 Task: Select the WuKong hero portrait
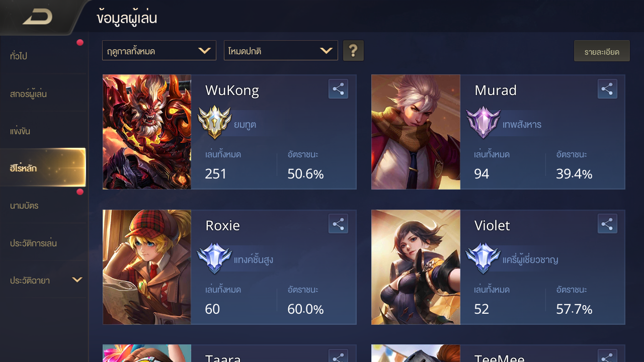(147, 132)
